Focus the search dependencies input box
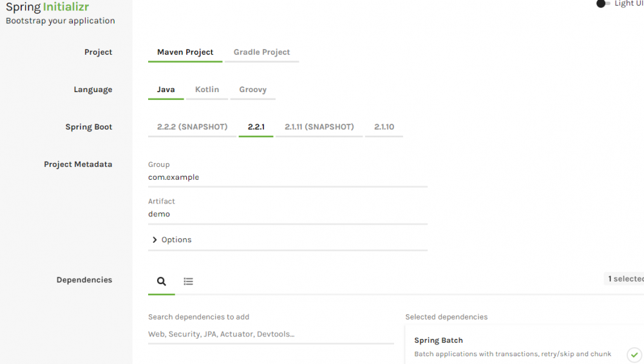This screenshot has height=364, width=644. [x=270, y=334]
